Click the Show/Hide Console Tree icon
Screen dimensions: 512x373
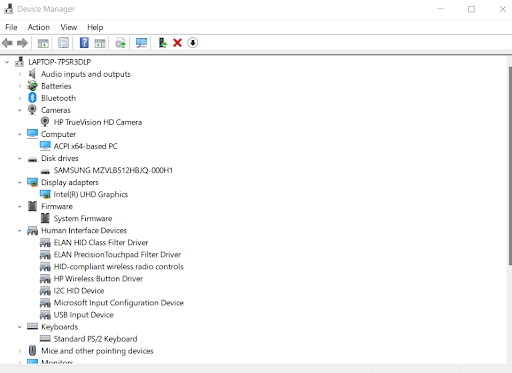(43, 43)
